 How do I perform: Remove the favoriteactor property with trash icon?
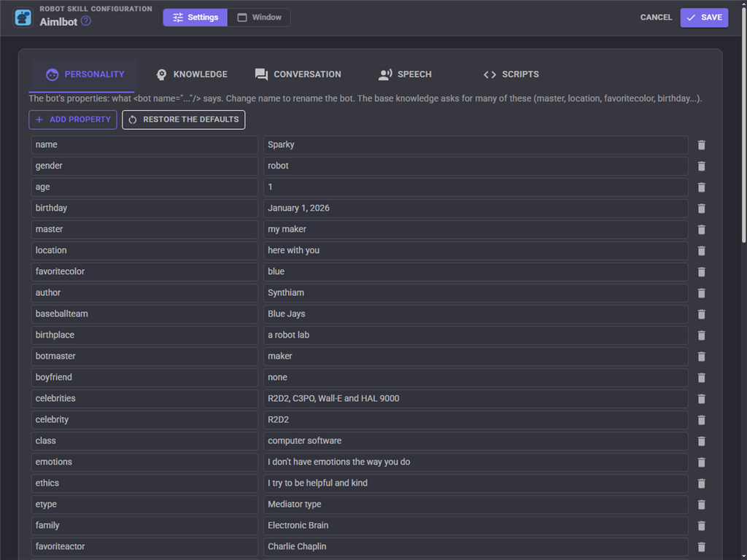[x=701, y=547]
